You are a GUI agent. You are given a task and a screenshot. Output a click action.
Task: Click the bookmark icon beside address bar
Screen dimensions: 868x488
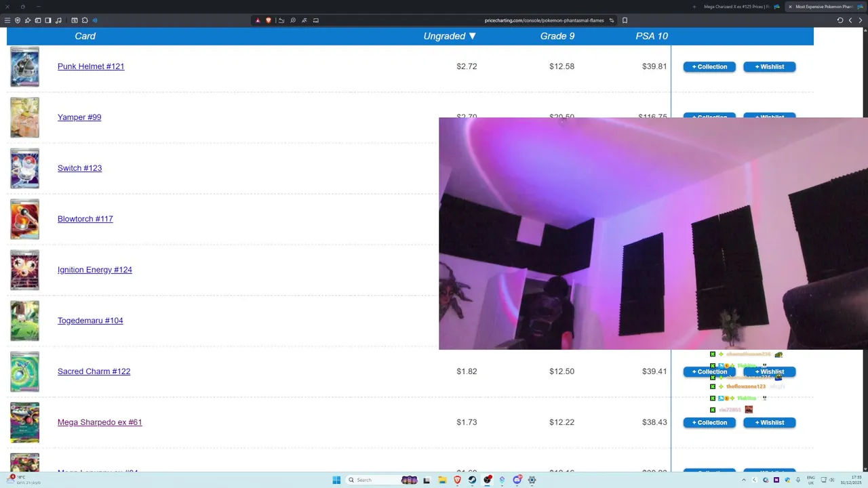tap(625, 20)
